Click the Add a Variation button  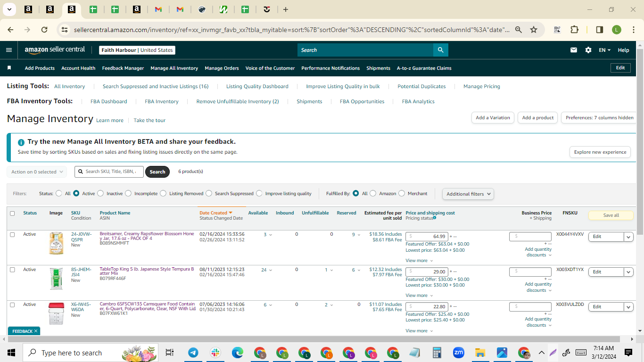(x=493, y=118)
